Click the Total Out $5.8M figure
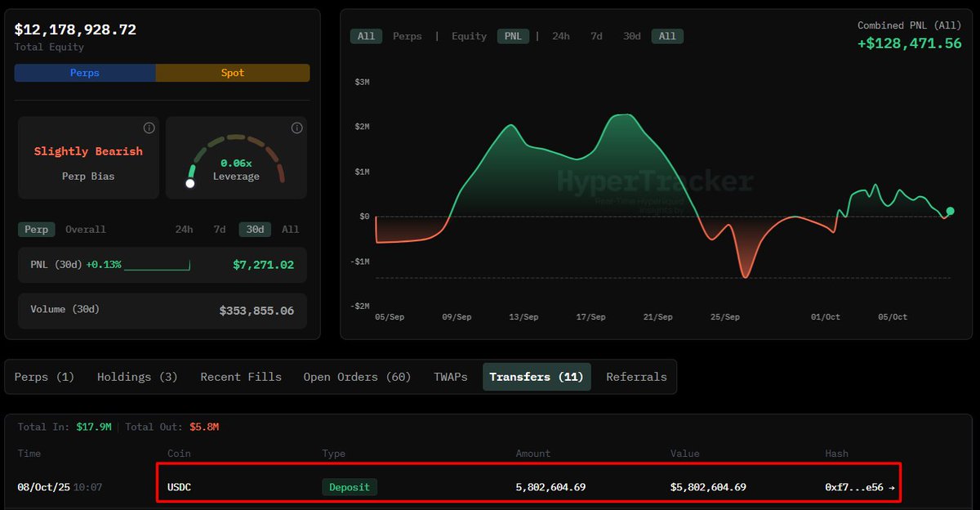The image size is (980, 510). click(x=204, y=427)
